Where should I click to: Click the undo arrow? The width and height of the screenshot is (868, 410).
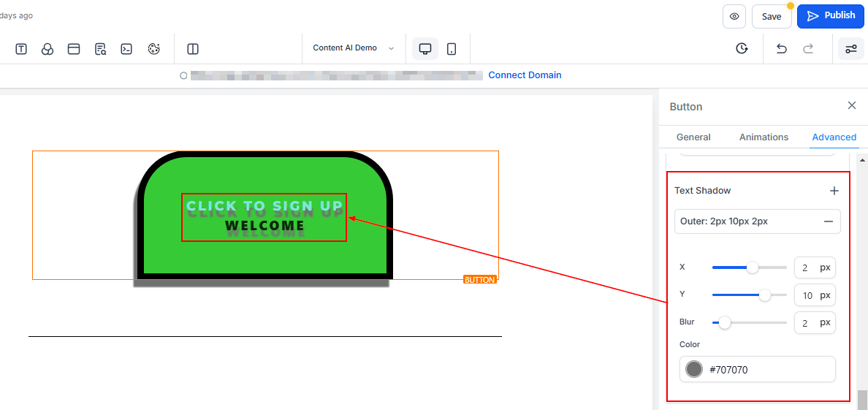(781, 49)
